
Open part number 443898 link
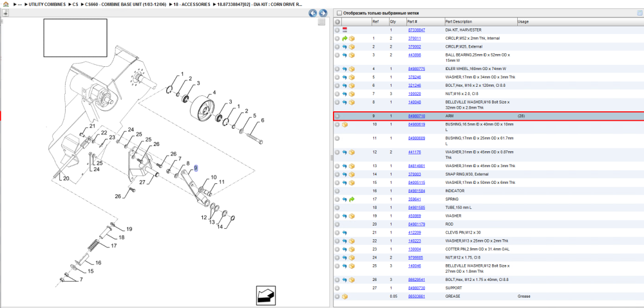pyautogui.click(x=414, y=55)
